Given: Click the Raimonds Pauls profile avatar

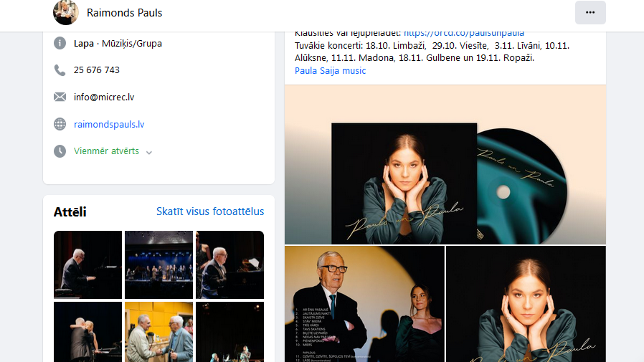Looking at the screenshot, I should coord(66,12).
